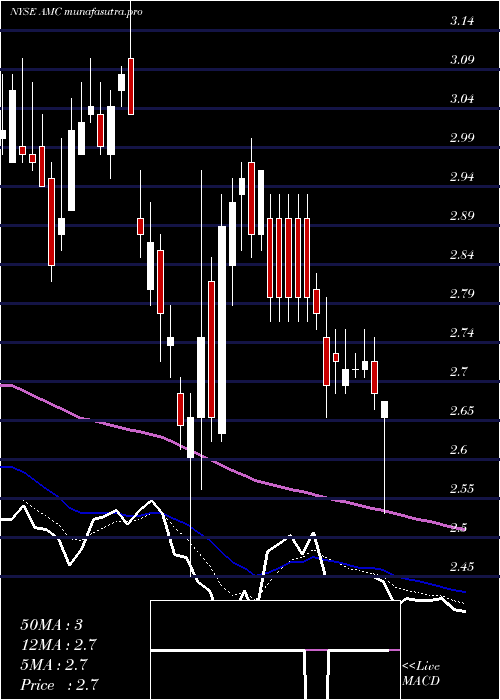Click the 3.04 price axis label
This screenshot has height=700, width=500.
click(x=462, y=99)
